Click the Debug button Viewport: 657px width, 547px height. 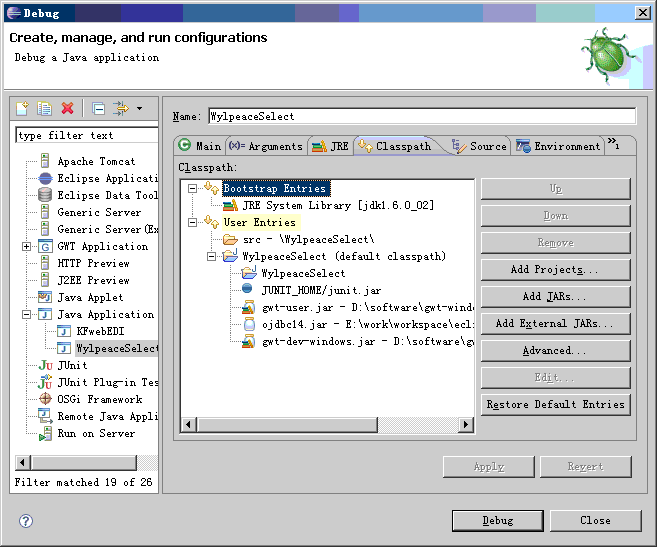498,521
